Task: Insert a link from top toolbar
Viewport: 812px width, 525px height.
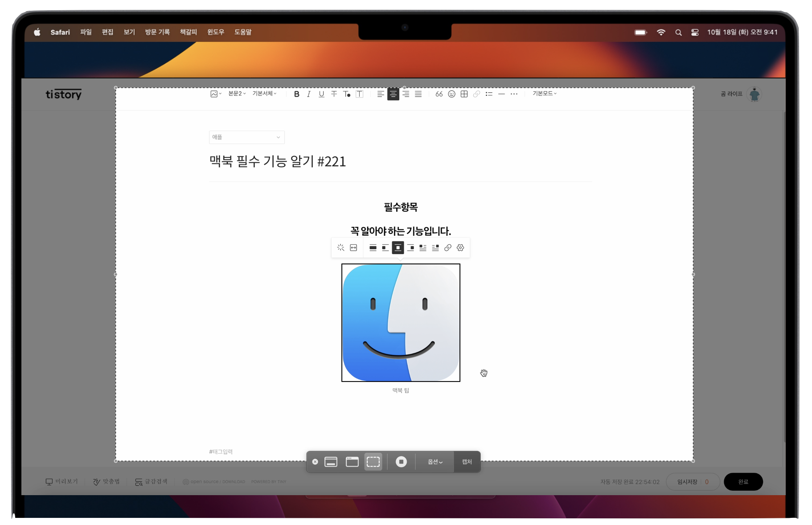Action: 476,94
